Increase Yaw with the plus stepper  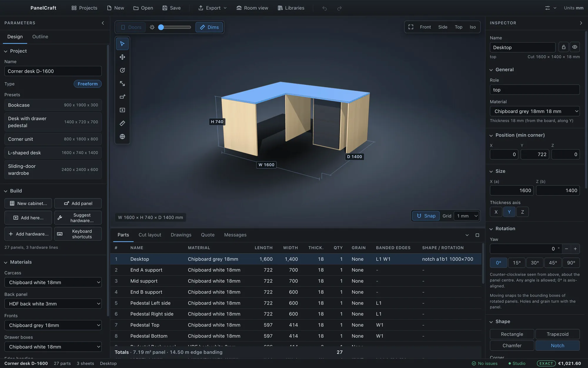575,249
